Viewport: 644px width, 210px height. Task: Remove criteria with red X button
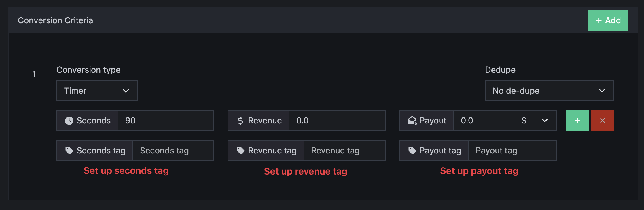tap(603, 121)
